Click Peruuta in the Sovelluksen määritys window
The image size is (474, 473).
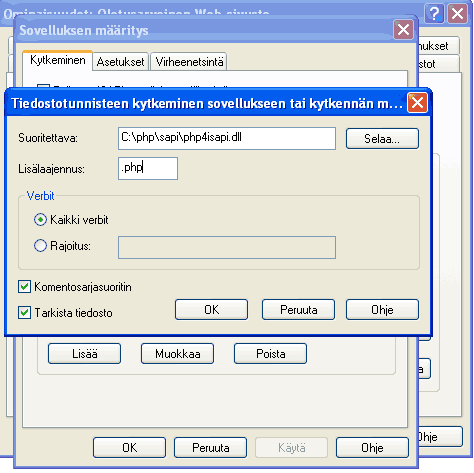click(x=210, y=448)
